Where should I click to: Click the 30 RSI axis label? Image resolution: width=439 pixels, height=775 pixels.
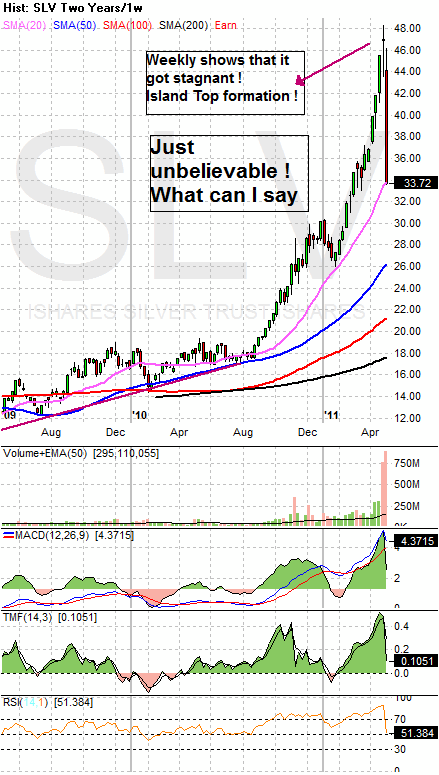click(400, 750)
